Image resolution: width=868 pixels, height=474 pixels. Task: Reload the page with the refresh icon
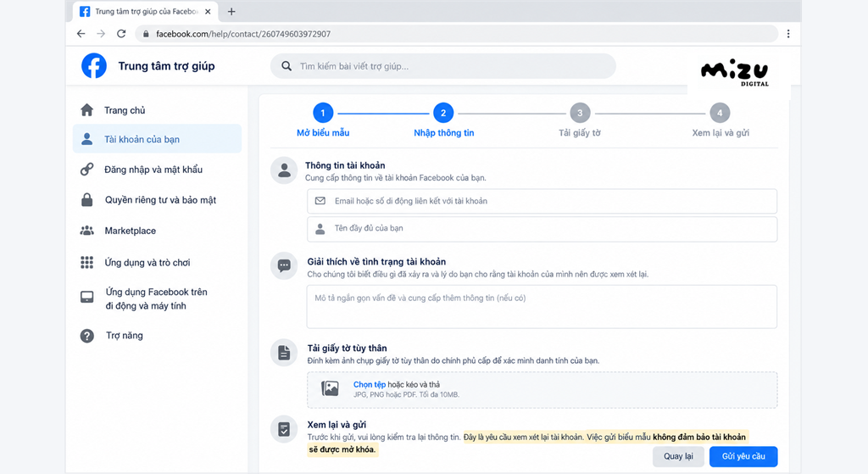coord(121,34)
